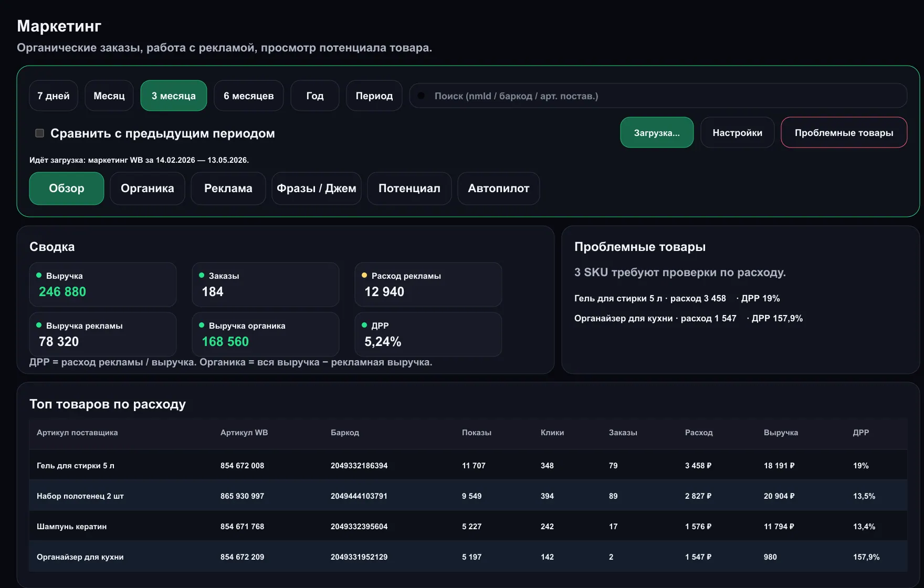Choose the 3 месяца period
Image resolution: width=924 pixels, height=588 pixels.
click(174, 96)
